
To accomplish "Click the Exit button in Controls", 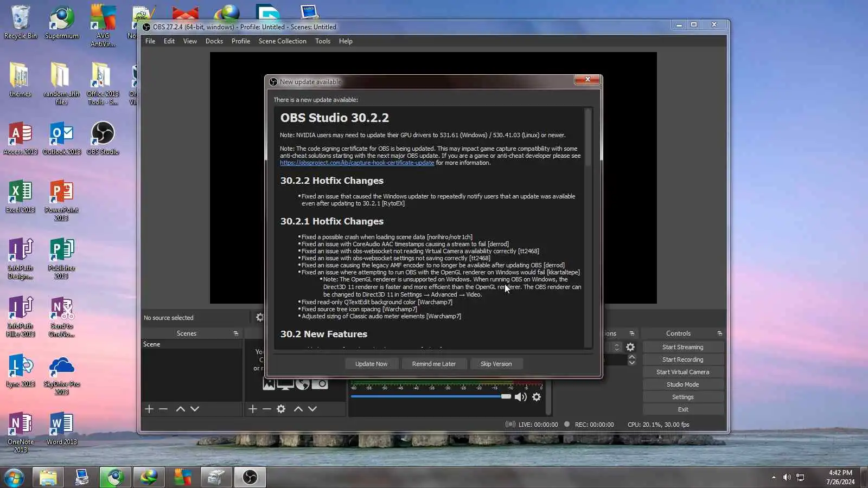I will tap(683, 409).
